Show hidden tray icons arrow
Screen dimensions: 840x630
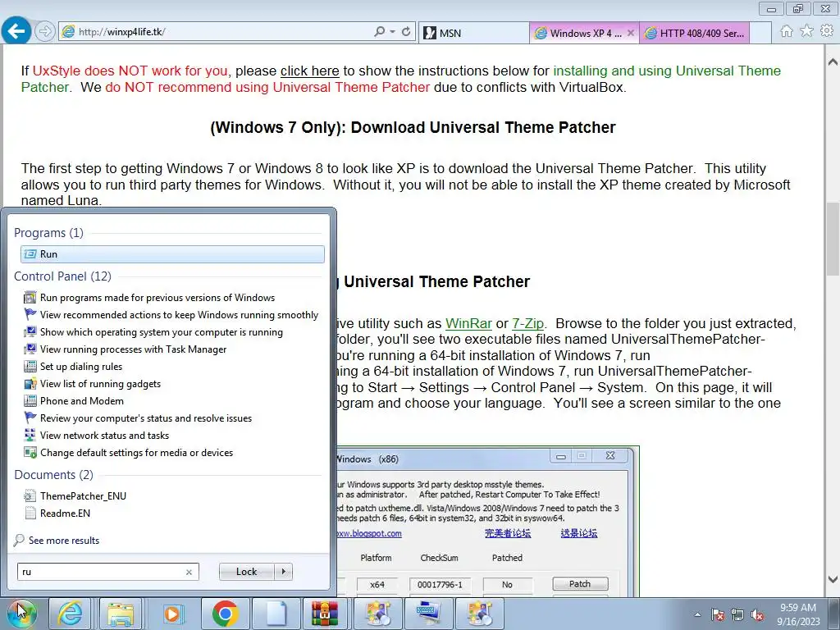pos(697,614)
